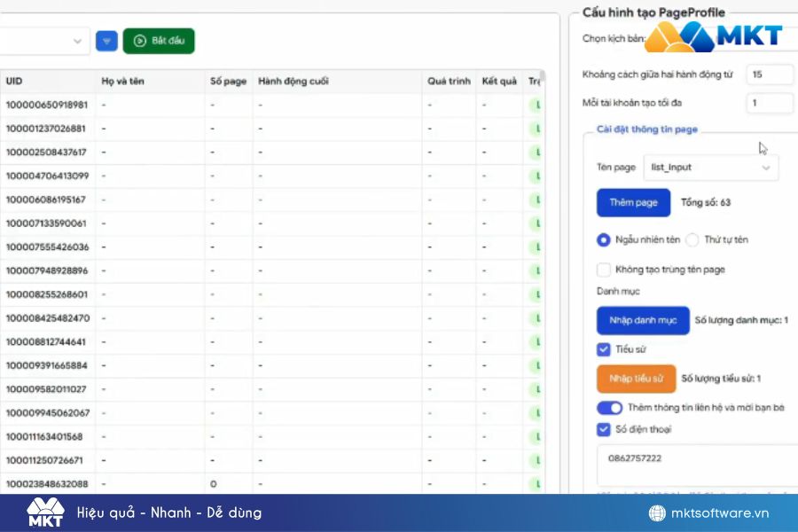The width and height of the screenshot is (798, 532).
Task: Select the Thứ tự tên radio option
Action: point(694,239)
